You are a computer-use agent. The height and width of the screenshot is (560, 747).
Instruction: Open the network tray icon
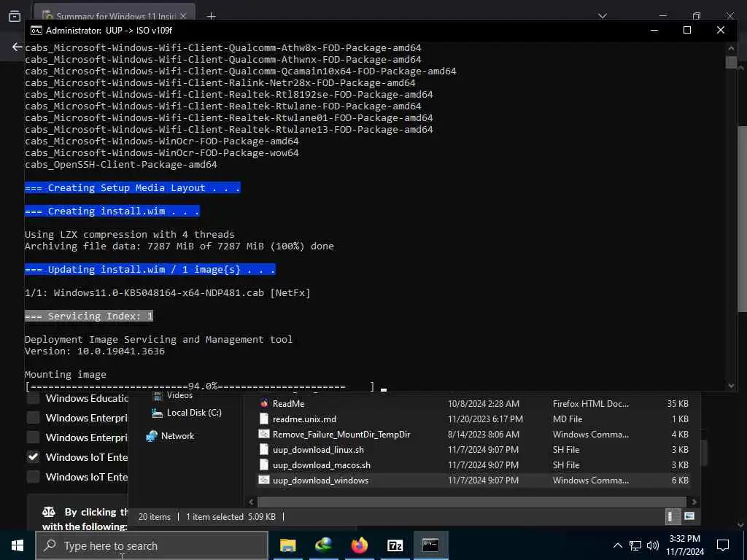pos(635,545)
